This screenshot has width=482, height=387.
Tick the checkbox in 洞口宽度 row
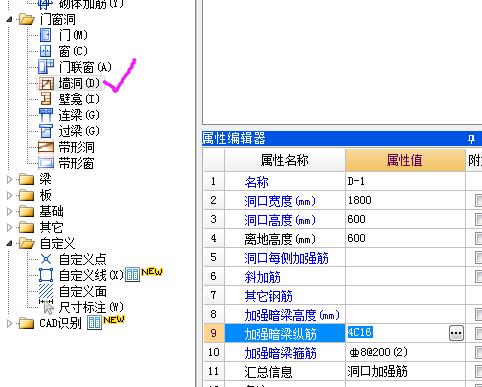479,200
